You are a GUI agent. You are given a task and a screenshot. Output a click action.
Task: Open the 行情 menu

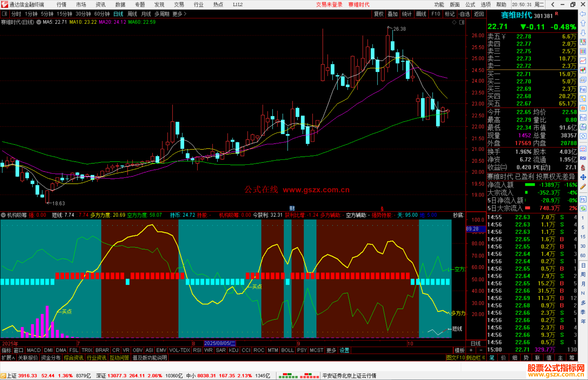61,5
